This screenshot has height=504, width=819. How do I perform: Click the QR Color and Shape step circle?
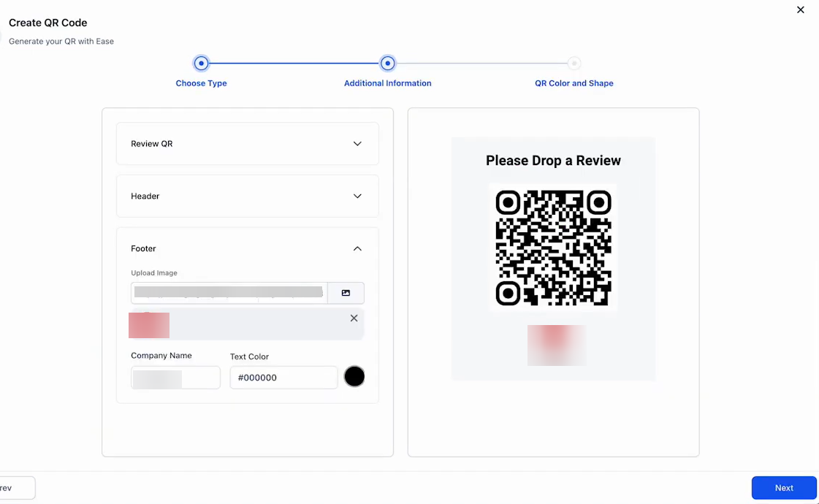click(574, 64)
